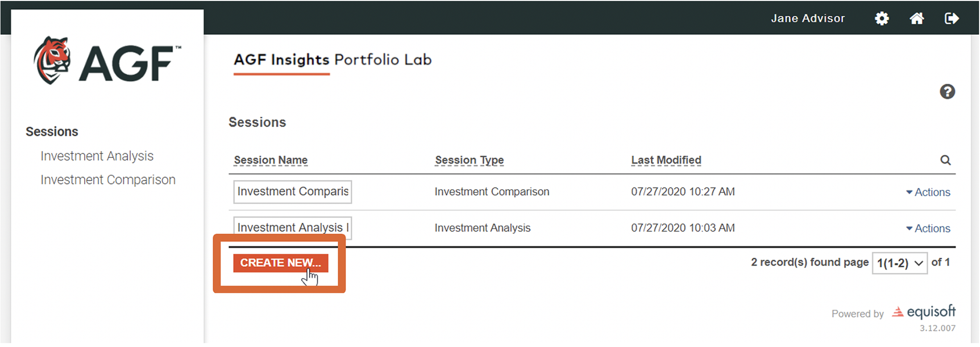
Task: Click the logout exit icon
Action: pyautogui.click(x=952, y=19)
